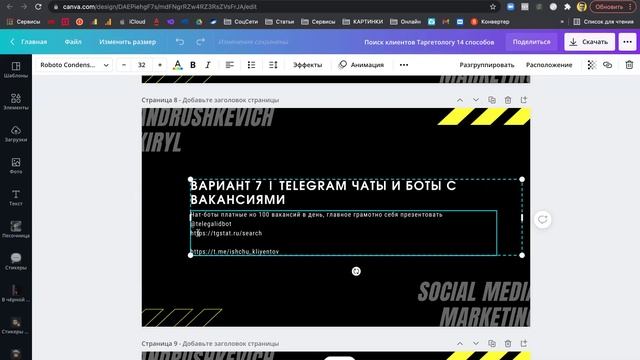Click the https://tgstat.ru/search line
Image resolution: width=640 pixels, height=360 pixels.
click(x=227, y=233)
